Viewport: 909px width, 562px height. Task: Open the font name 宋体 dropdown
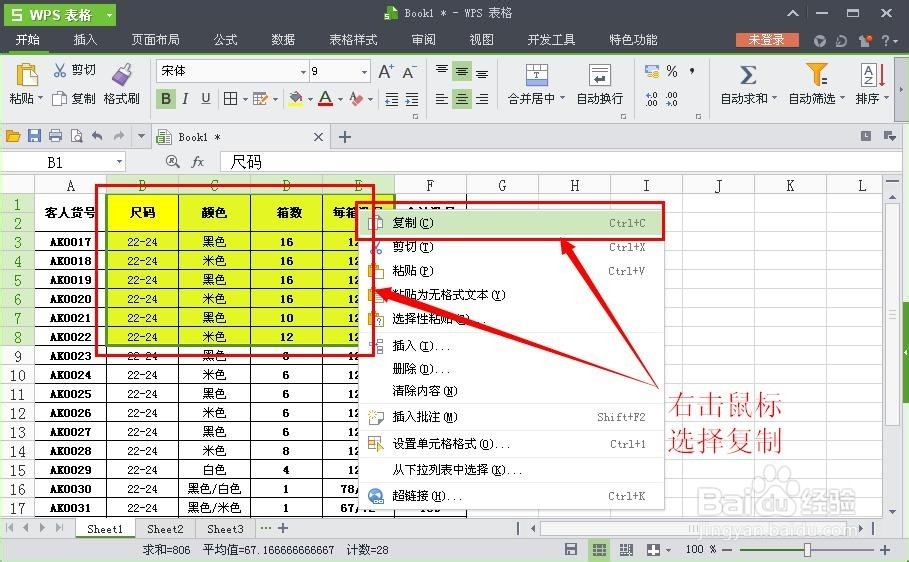pos(303,72)
